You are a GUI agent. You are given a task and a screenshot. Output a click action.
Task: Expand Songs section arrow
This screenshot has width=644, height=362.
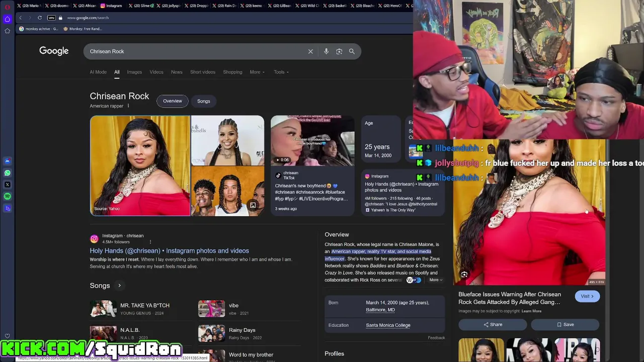[119, 286]
